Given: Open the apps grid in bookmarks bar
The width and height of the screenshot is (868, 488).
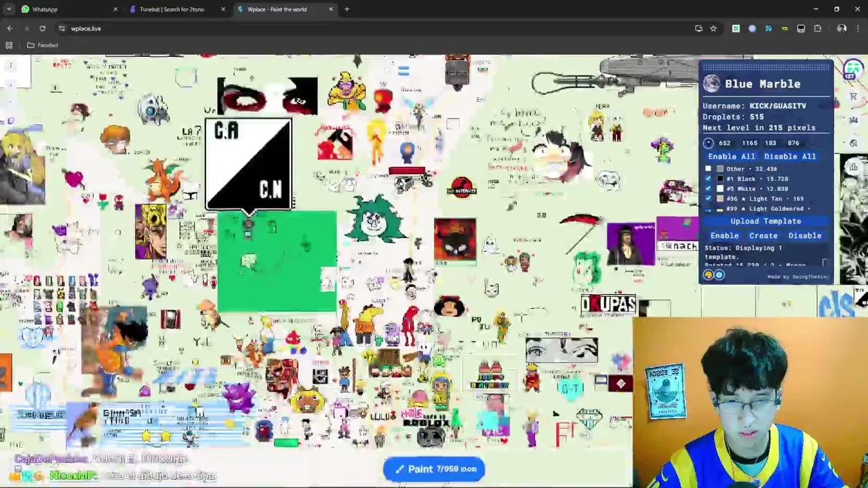Looking at the screenshot, I should pos(9,45).
